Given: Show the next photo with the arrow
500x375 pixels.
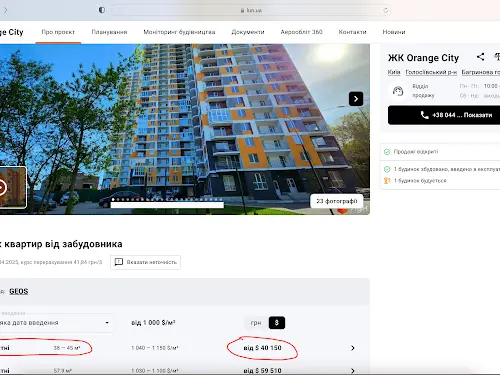Looking at the screenshot, I should coord(356,99).
